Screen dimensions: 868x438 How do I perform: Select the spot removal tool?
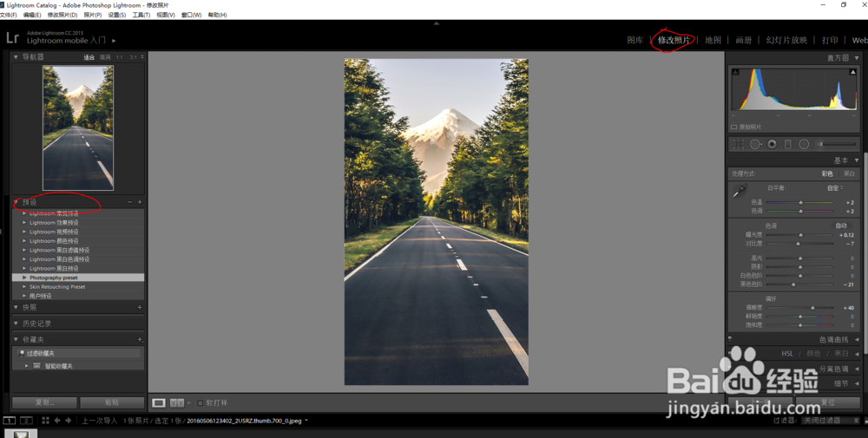[756, 144]
